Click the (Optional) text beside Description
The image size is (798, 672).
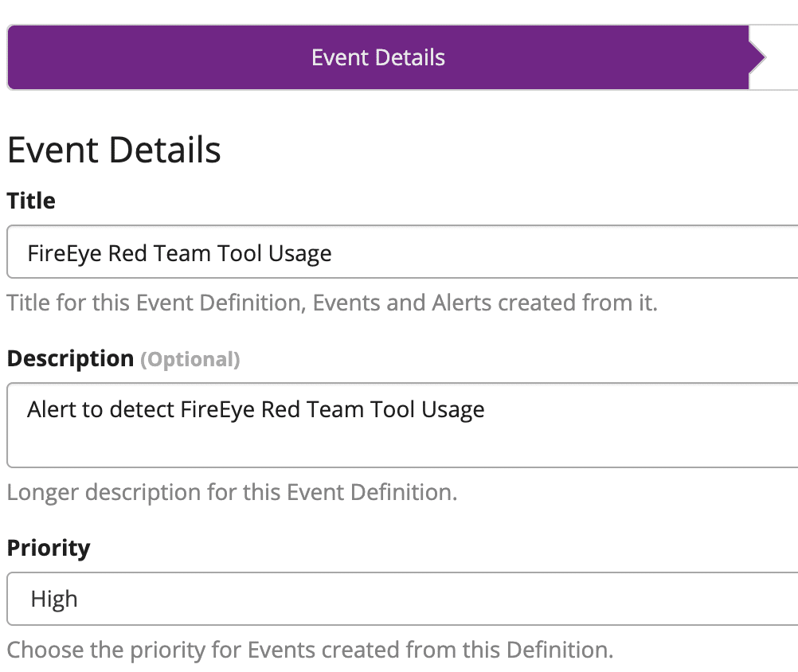(x=190, y=359)
